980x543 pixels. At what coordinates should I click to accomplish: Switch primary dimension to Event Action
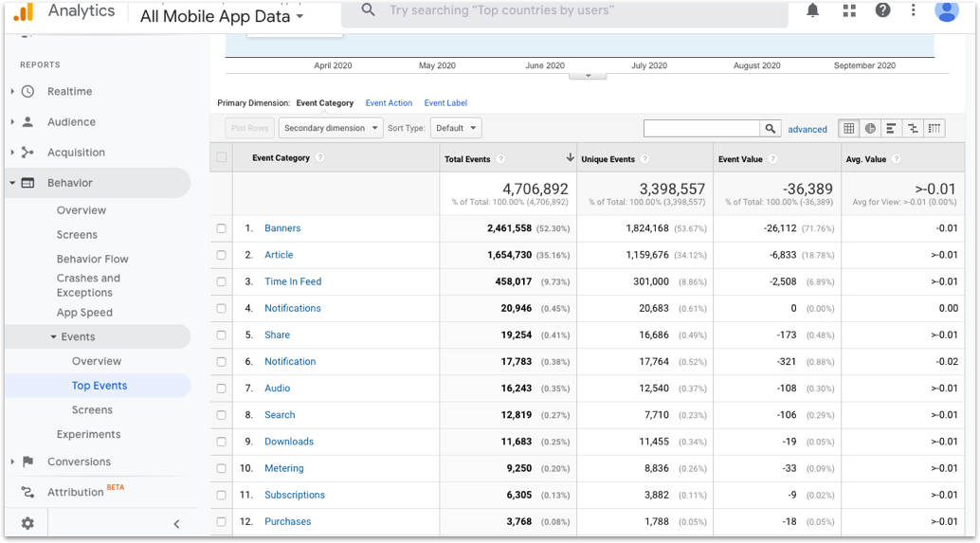point(389,103)
